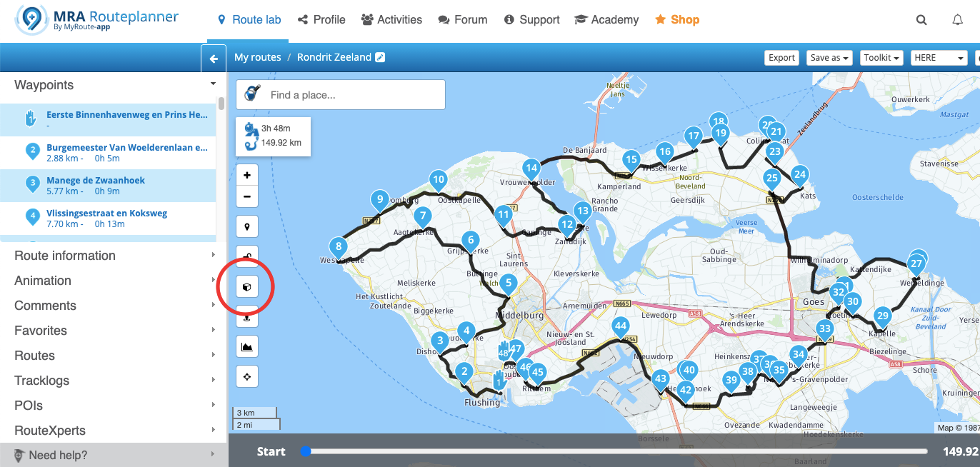Image resolution: width=980 pixels, height=467 pixels.
Task: Click the animation slider handle at Start
Action: point(306,451)
